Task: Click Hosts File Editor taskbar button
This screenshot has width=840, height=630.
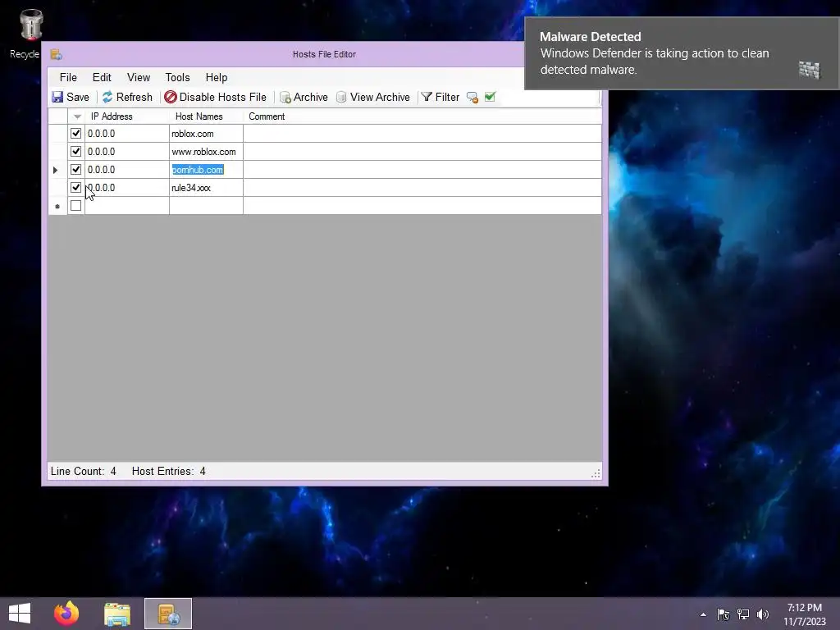Action: click(168, 614)
